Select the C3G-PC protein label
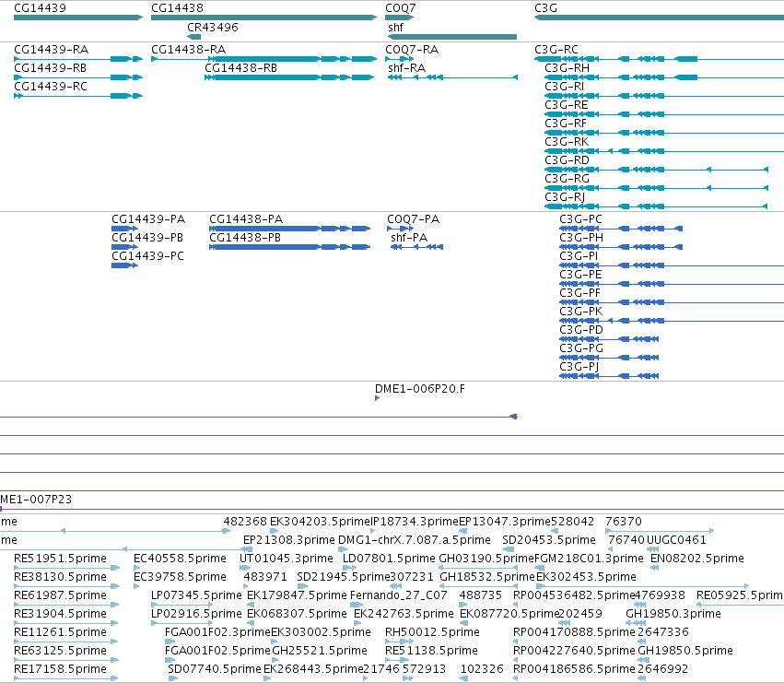This screenshot has height=683, width=784. pyautogui.click(x=580, y=219)
